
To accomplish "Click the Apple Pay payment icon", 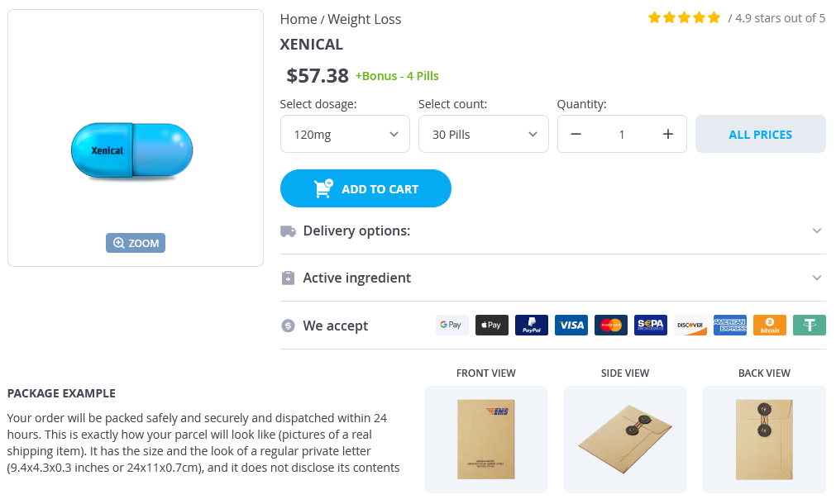I will click(x=491, y=326).
